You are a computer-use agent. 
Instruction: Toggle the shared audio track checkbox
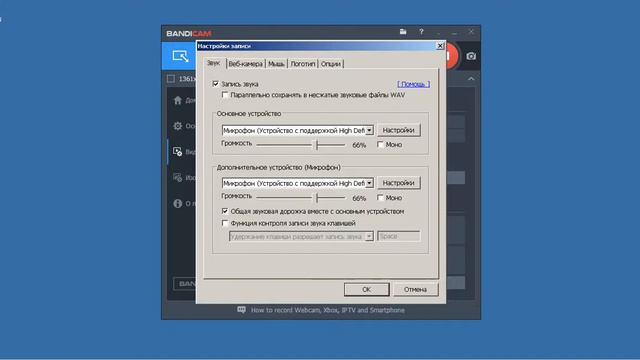[x=225, y=211]
